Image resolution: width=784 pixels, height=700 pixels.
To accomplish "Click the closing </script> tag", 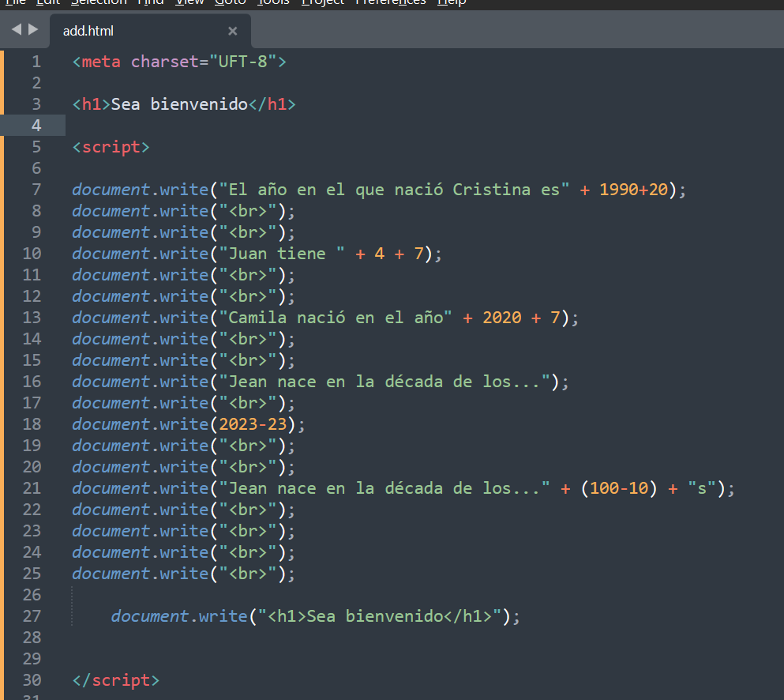I will coord(115,680).
